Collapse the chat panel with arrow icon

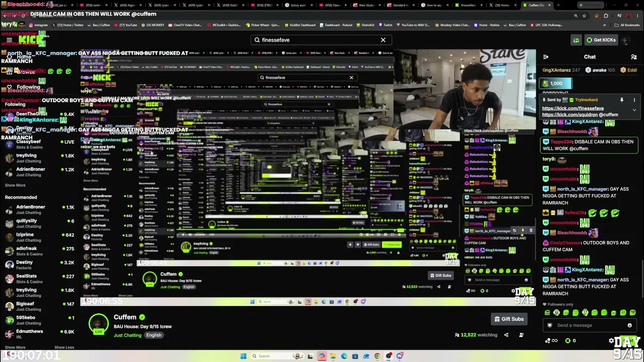pos(546,57)
